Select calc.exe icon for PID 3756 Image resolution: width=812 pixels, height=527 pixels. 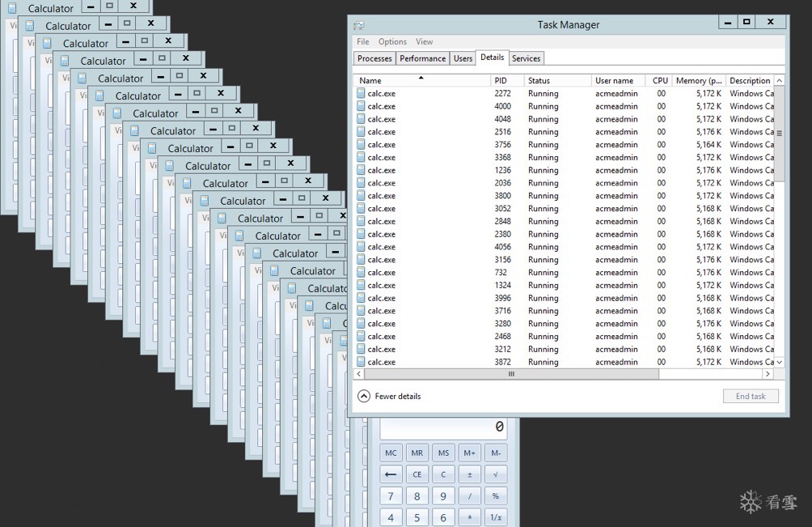tap(361, 145)
